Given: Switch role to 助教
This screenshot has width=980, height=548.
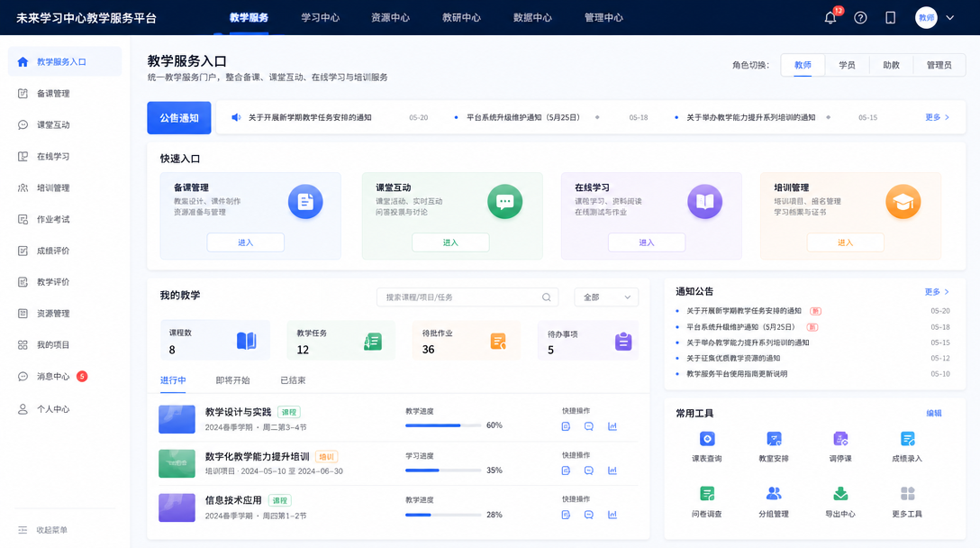Looking at the screenshot, I should pyautogui.click(x=891, y=65).
